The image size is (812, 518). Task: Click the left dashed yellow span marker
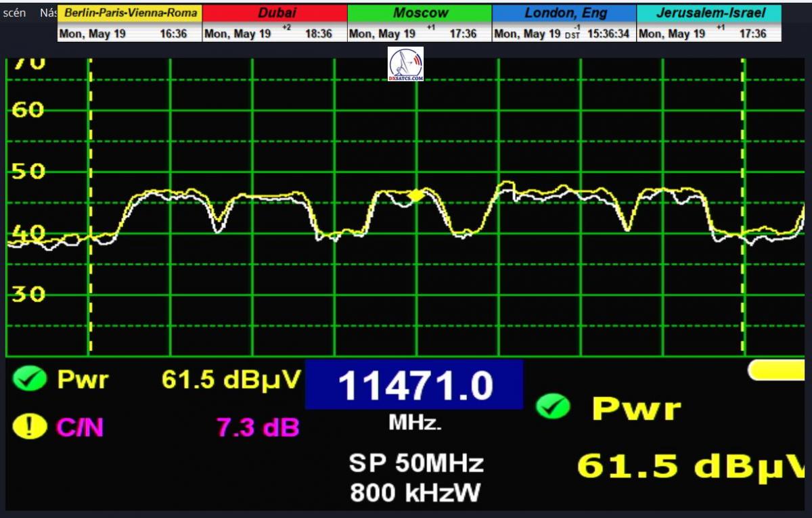(90, 203)
